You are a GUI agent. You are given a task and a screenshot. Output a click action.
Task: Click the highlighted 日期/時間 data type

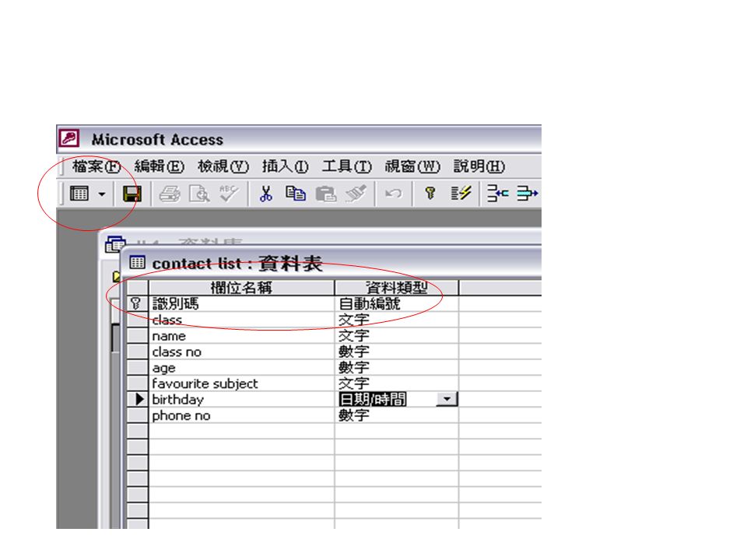373,399
